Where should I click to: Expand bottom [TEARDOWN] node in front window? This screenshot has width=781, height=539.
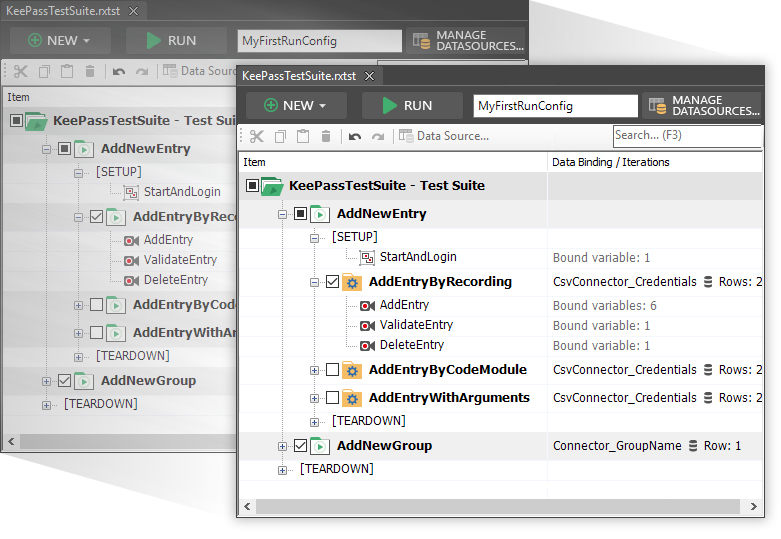click(x=282, y=470)
